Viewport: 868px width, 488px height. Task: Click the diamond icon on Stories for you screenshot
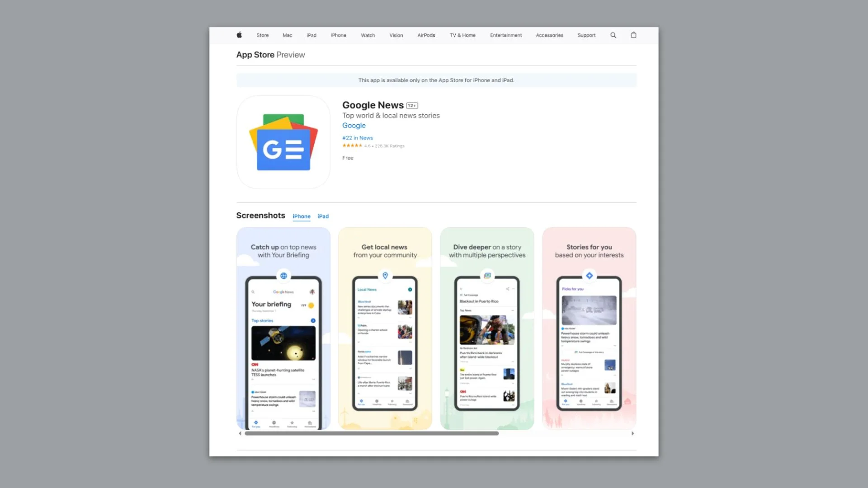point(589,276)
